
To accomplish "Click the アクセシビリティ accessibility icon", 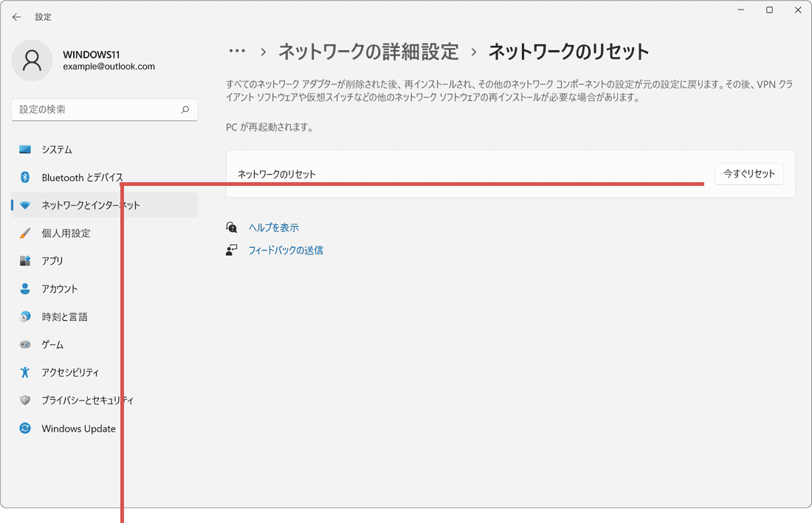I will click(x=24, y=372).
